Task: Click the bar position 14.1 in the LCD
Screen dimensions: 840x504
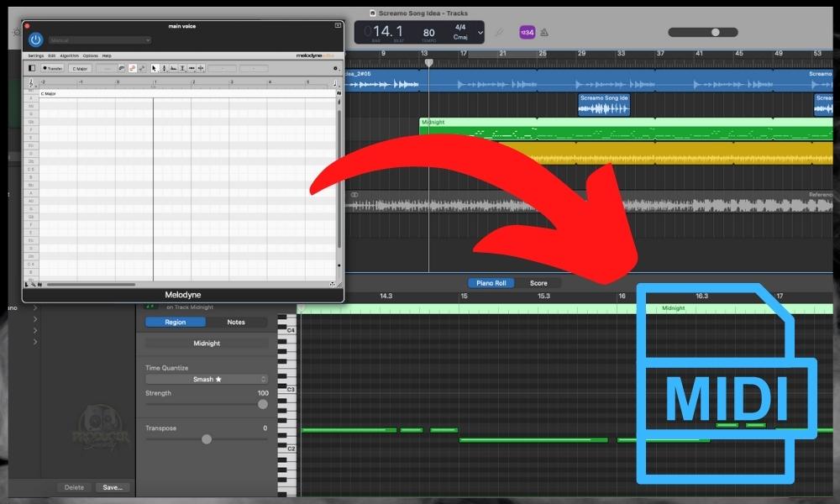Action: coord(387,31)
